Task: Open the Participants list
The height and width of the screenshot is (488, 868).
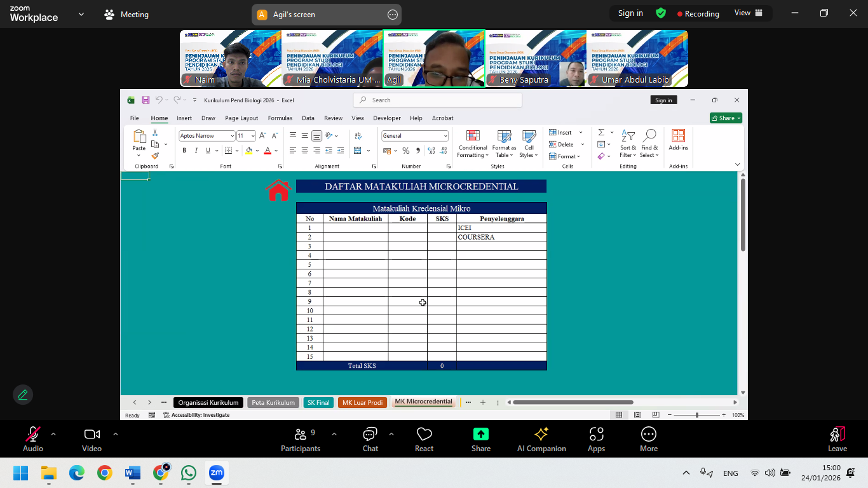Action: point(301,435)
